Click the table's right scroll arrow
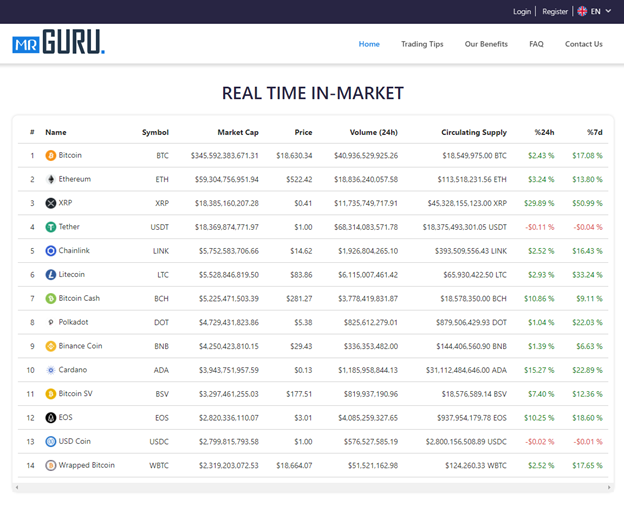Image resolution: width=624 pixels, height=505 pixels. 609,487
